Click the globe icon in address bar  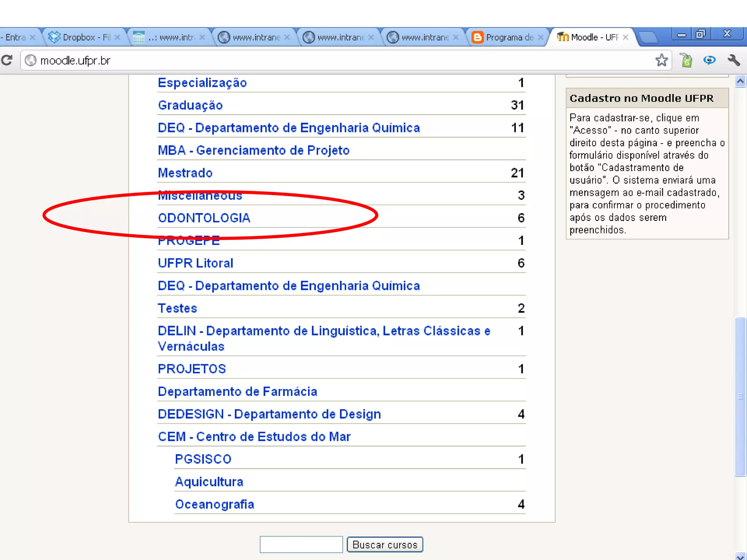31,60
